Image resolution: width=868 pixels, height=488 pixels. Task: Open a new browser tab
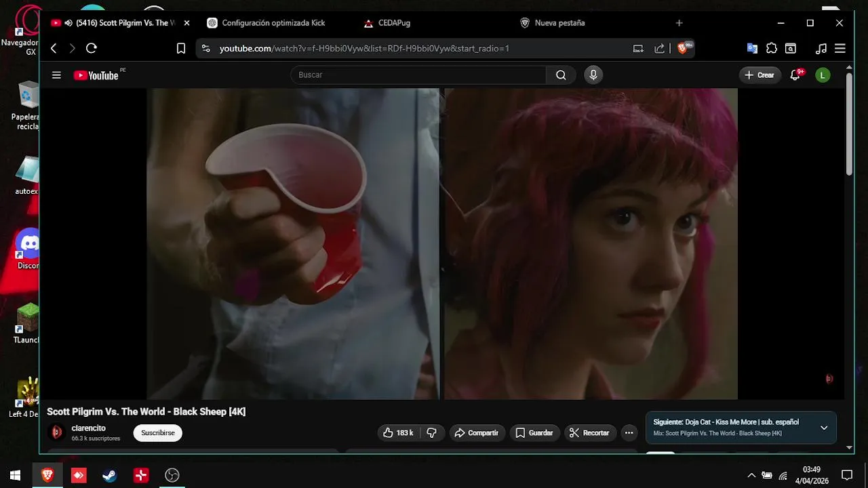[679, 23]
